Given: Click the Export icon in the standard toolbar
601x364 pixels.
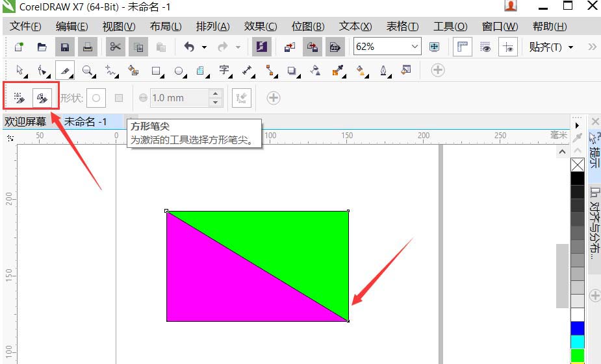Looking at the screenshot, I should (x=313, y=47).
